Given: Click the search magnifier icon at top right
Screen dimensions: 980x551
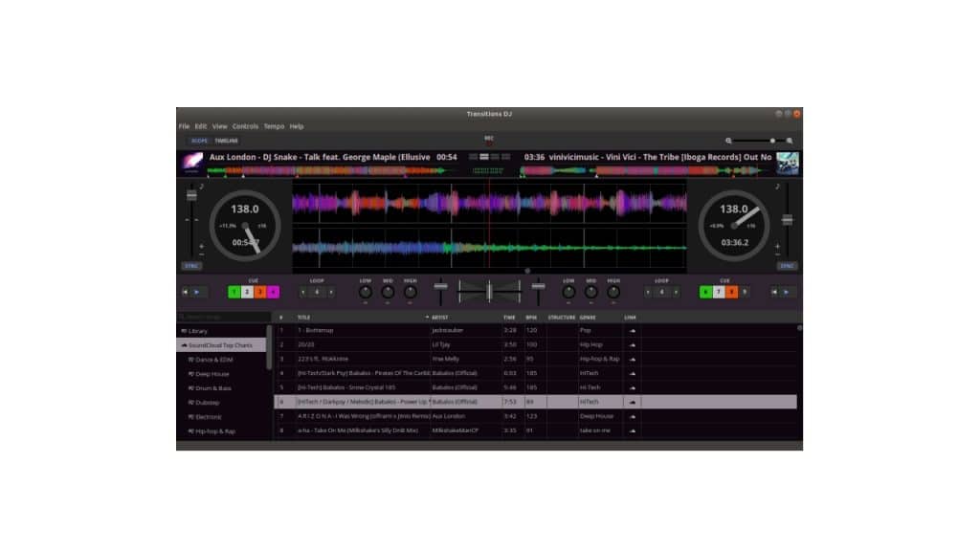Looking at the screenshot, I should point(791,141).
